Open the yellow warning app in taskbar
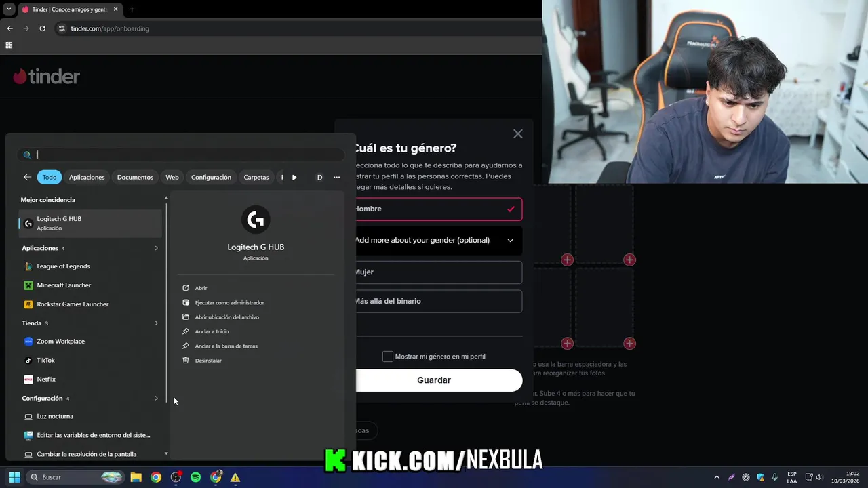 235,477
